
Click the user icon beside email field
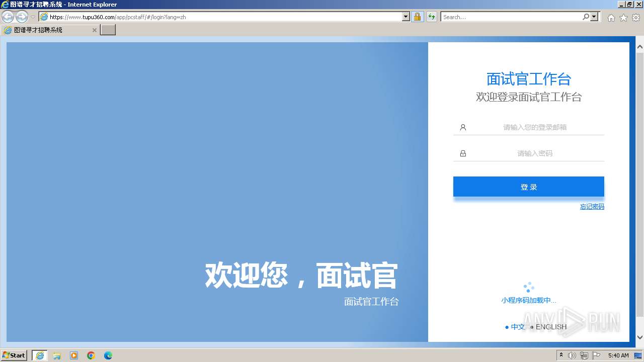click(x=463, y=127)
